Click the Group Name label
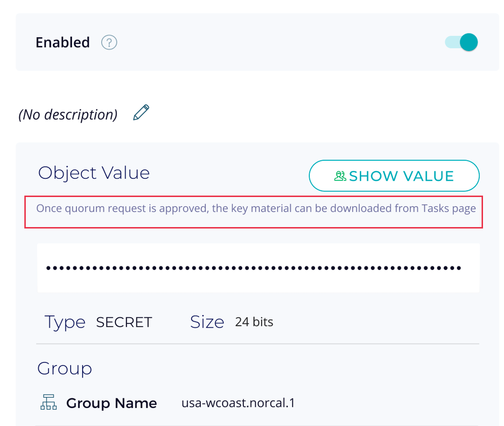The width and height of the screenshot is (504, 426). coord(111,403)
